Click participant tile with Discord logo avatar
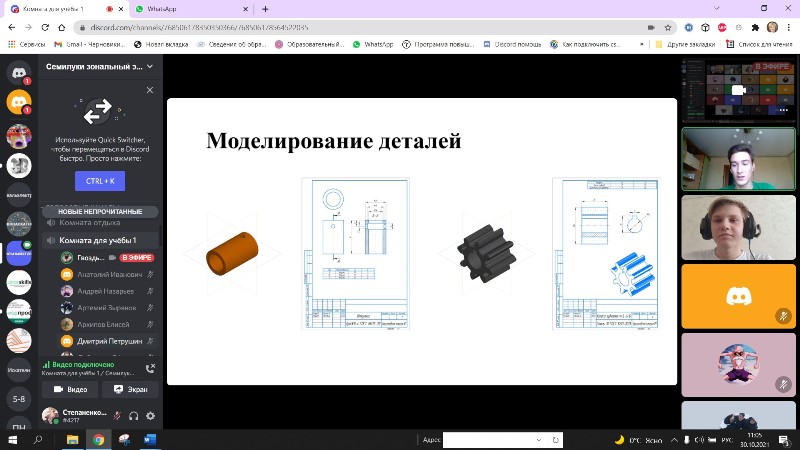This screenshot has width=800, height=450. tap(739, 294)
